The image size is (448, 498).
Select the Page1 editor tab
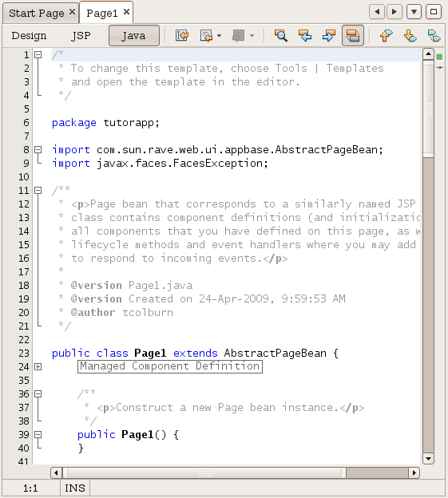(102, 13)
